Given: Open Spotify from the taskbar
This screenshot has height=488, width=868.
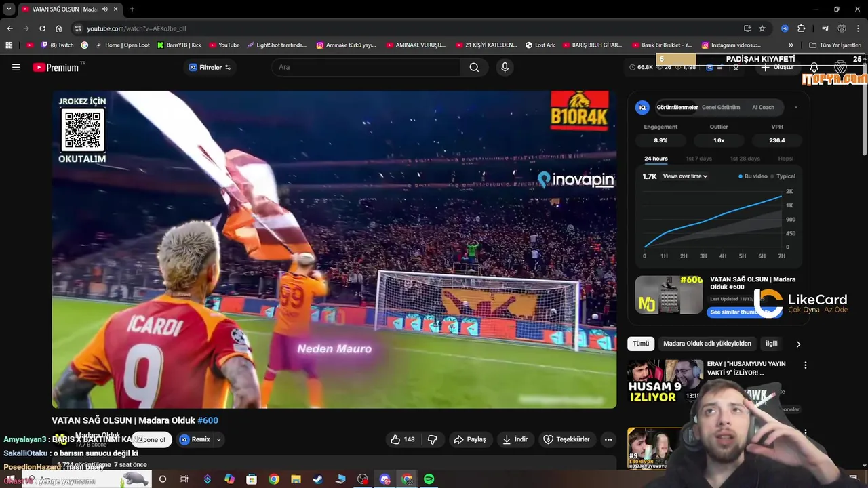Looking at the screenshot, I should [x=429, y=479].
